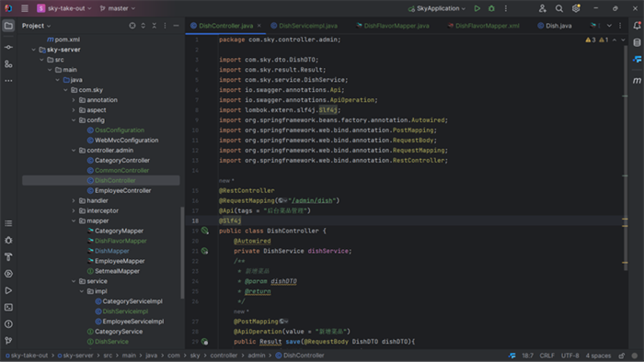Viewport: 644px width, 362px height.
Task: Open the Code With Me user icon
Action: pyautogui.click(x=542, y=8)
